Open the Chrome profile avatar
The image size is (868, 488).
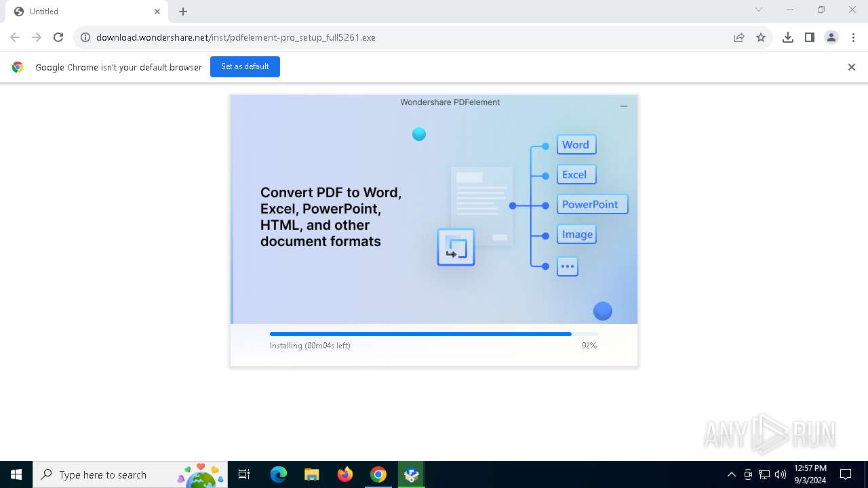[x=831, y=37]
